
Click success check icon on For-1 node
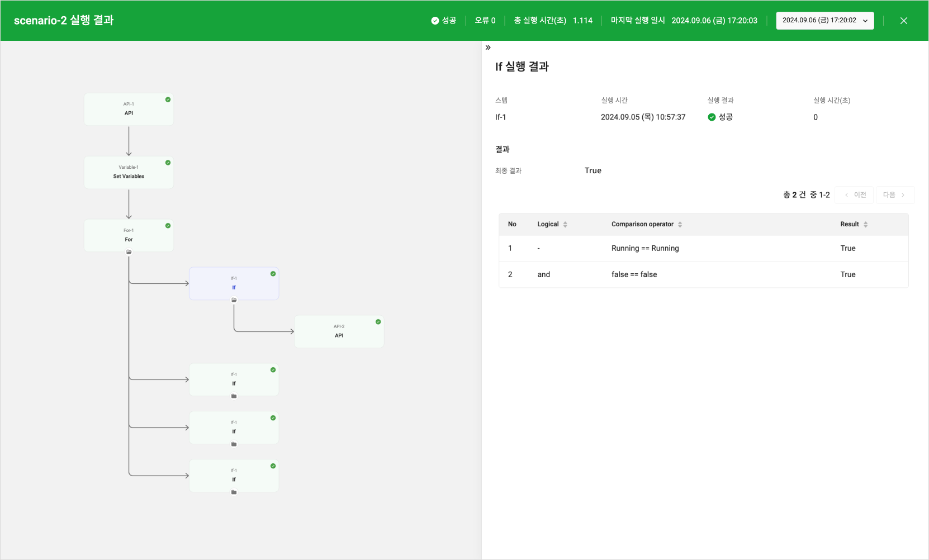coord(168,226)
